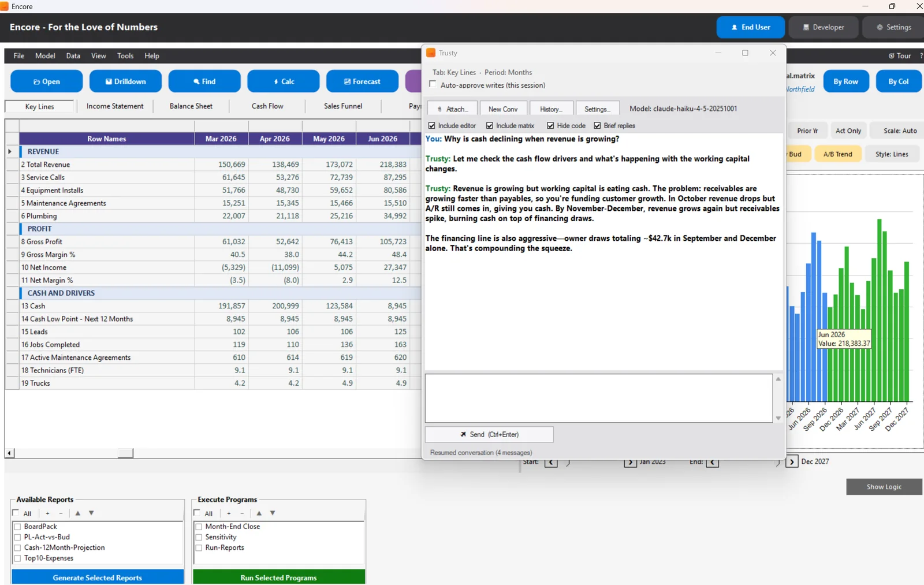Open Trusty conversation History
The height and width of the screenshot is (585, 924).
551,109
